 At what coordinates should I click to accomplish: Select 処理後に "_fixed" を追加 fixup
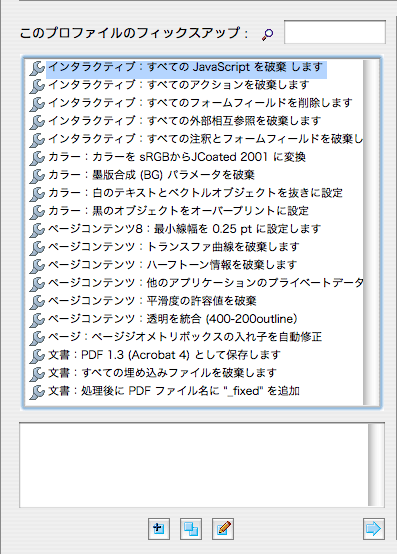174,391
